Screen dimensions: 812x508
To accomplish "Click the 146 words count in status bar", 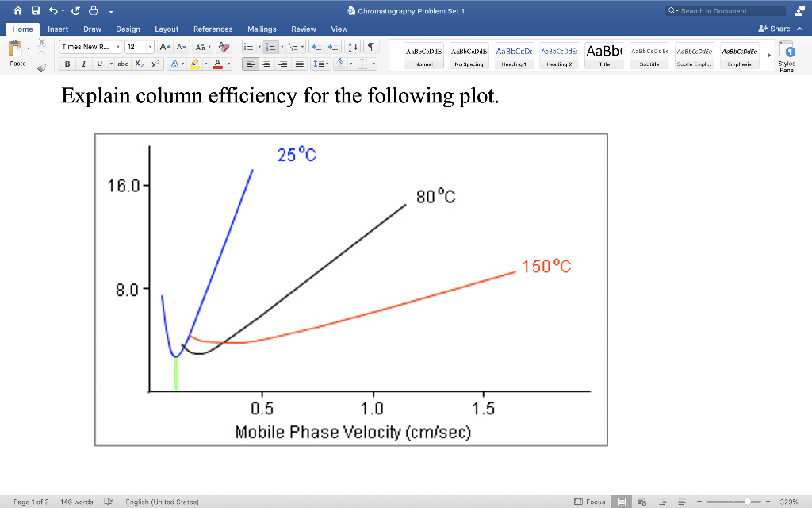I will tap(77, 502).
